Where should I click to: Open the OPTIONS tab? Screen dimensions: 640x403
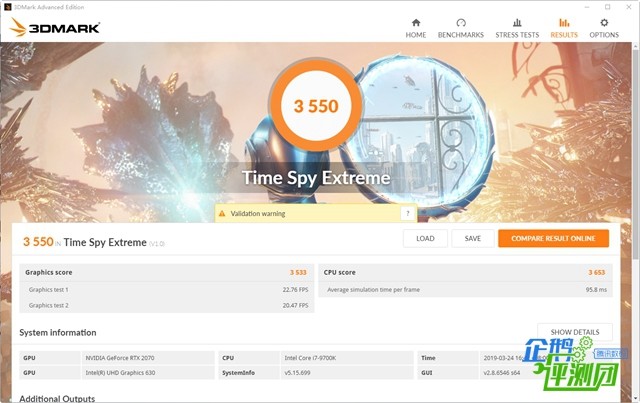604,28
